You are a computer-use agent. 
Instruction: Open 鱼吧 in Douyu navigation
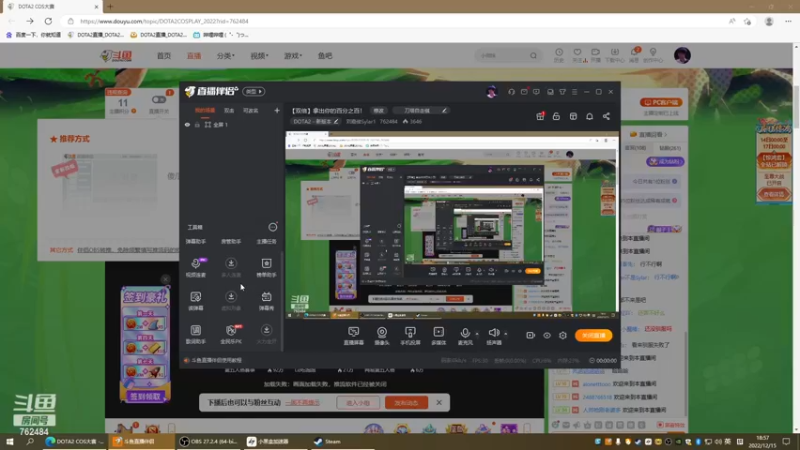tap(325, 56)
